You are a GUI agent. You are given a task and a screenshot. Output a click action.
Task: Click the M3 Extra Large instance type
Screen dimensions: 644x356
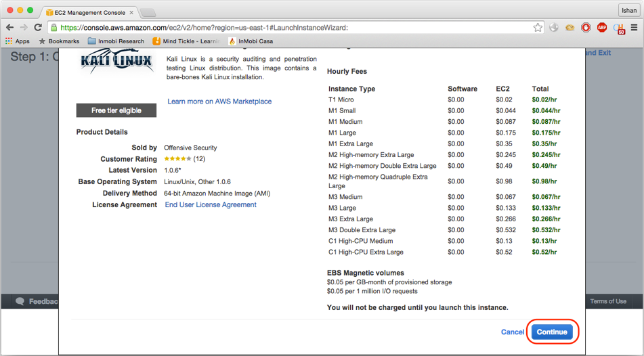350,219
